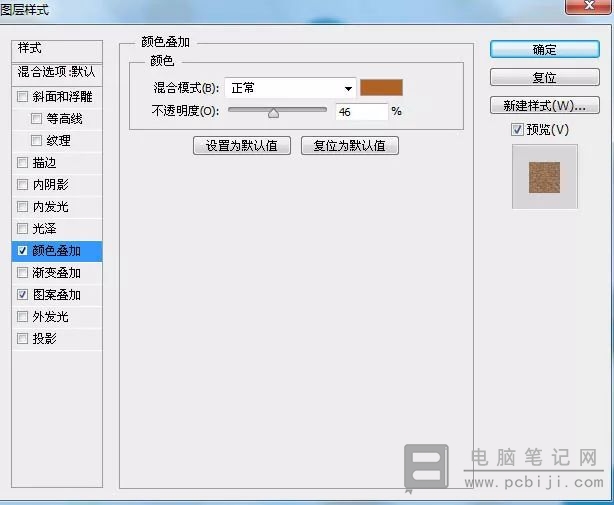Check the 投影 checkbox

tap(22, 338)
